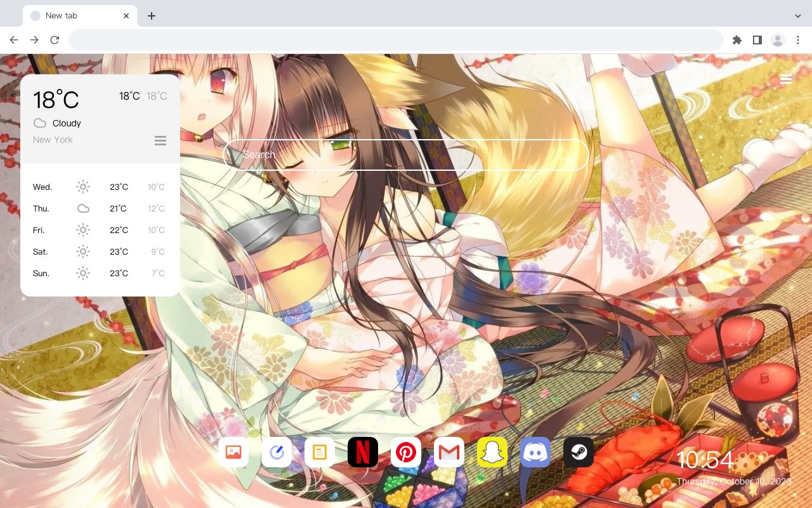Open the blue checkmark tasks shortcut
Screen dimensions: 812x508
click(x=277, y=452)
